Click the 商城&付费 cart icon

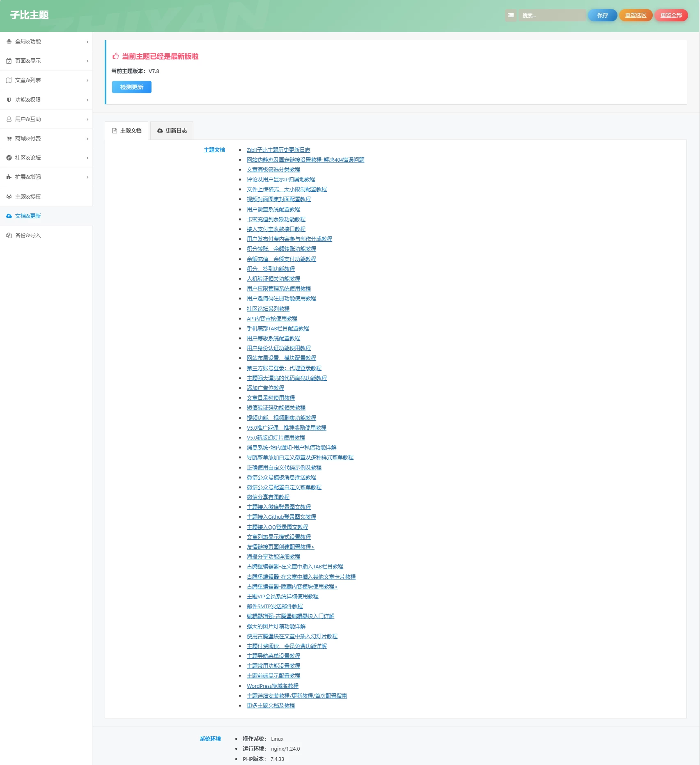[x=9, y=138]
